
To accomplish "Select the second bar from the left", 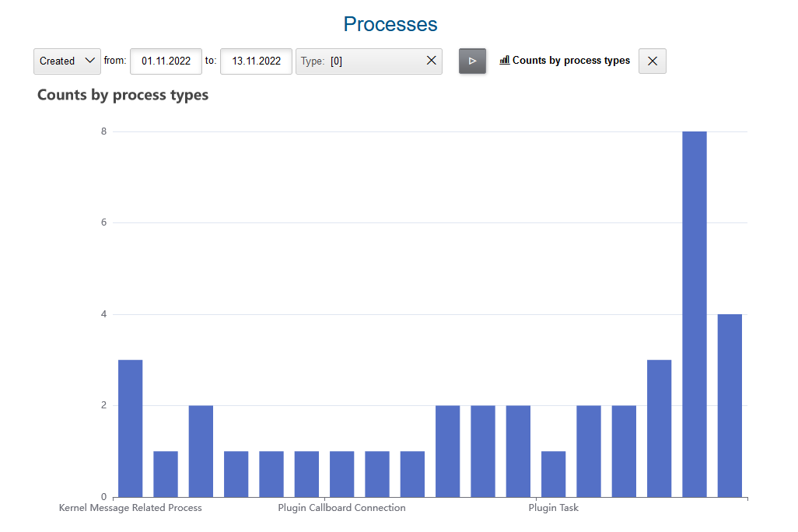I will pyautogui.click(x=166, y=474).
